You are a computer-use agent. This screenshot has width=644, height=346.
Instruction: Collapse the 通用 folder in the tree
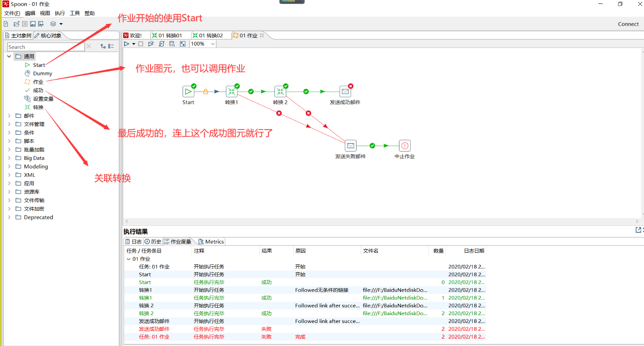click(x=9, y=56)
